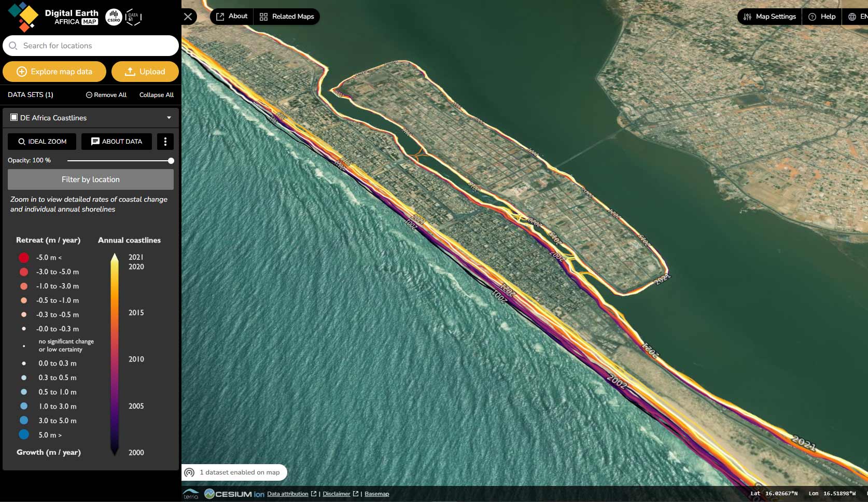The height and width of the screenshot is (502, 868).
Task: Click Remove All datasets
Action: click(106, 95)
